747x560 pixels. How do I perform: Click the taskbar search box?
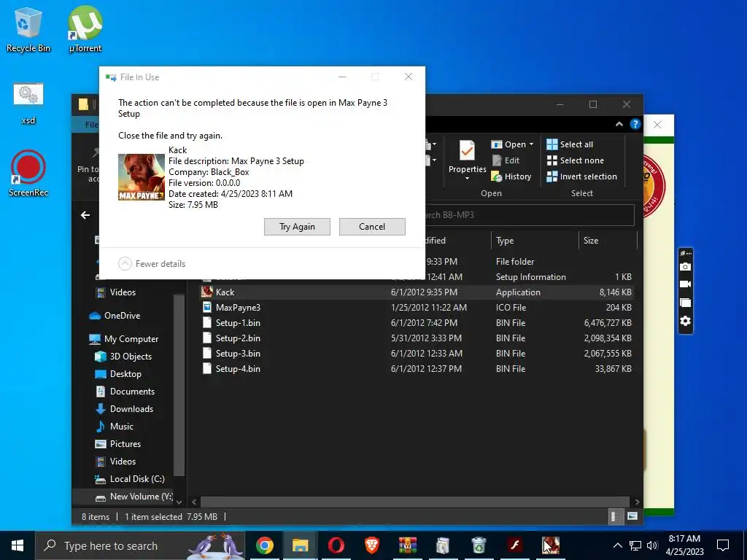pyautogui.click(x=140, y=545)
